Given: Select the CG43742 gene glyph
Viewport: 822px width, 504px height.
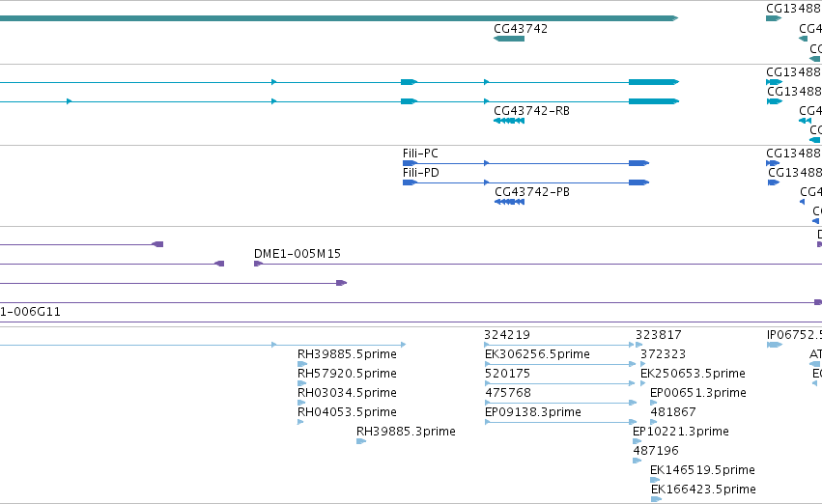Looking at the screenshot, I should tap(509, 39).
